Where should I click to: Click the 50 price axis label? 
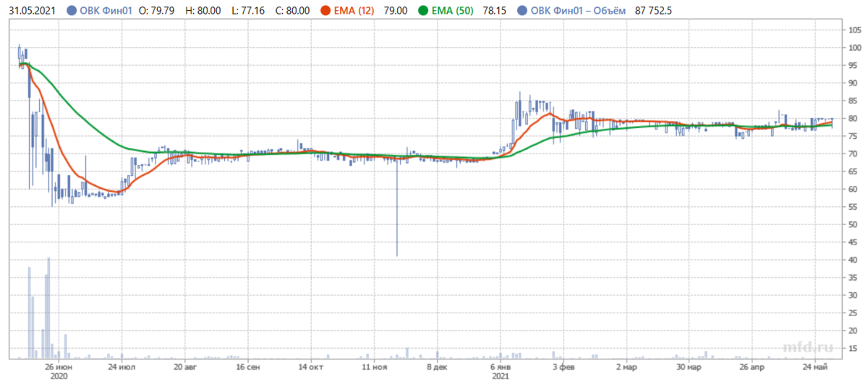pos(853,224)
